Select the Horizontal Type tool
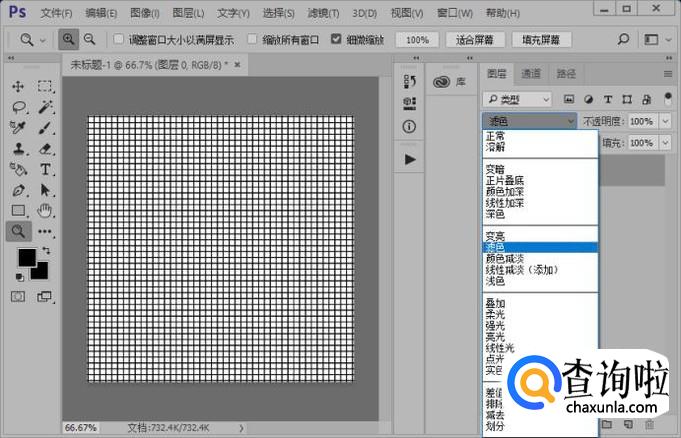The image size is (681, 438). click(x=46, y=169)
